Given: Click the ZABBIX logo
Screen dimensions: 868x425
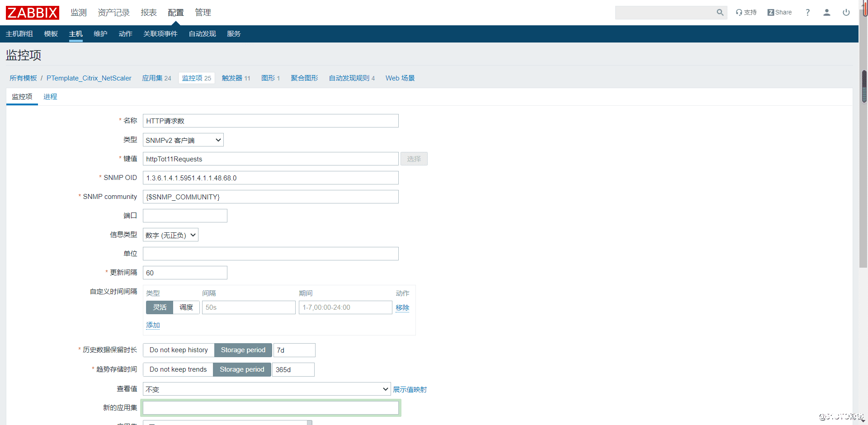Looking at the screenshot, I should point(32,12).
